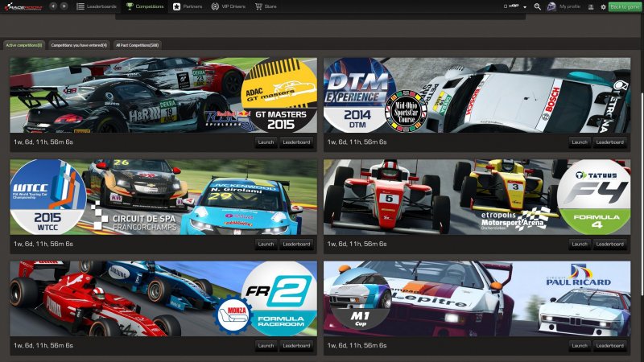Click the Partners star icon
644x362 pixels.
(x=176, y=6)
